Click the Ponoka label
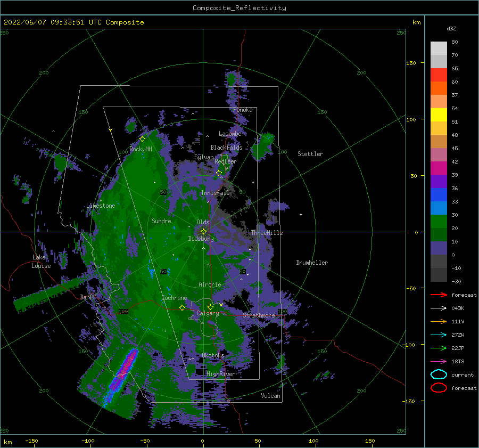 coord(243,110)
